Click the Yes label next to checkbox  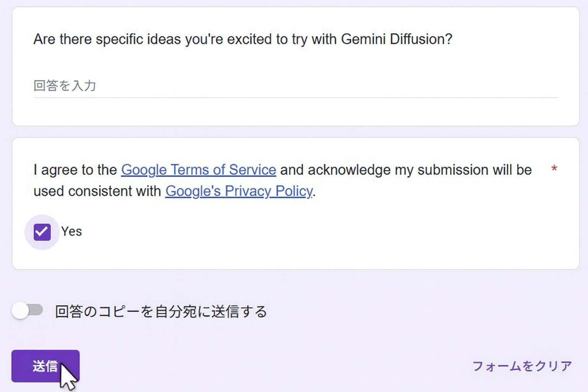point(72,232)
